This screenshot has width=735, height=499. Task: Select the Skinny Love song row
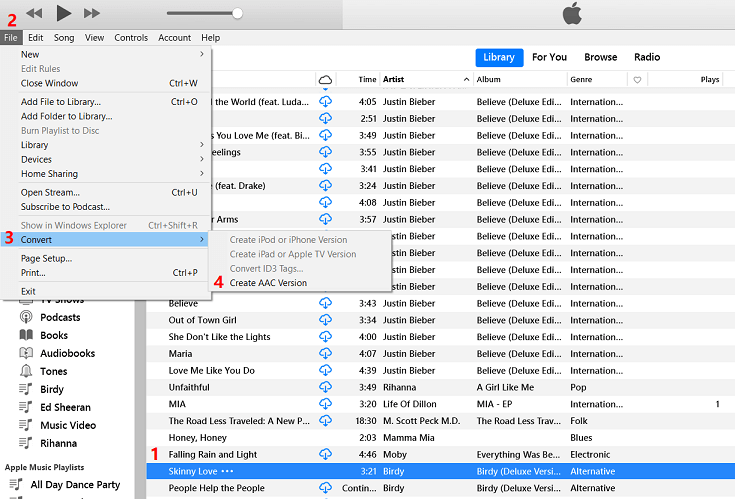pos(441,471)
